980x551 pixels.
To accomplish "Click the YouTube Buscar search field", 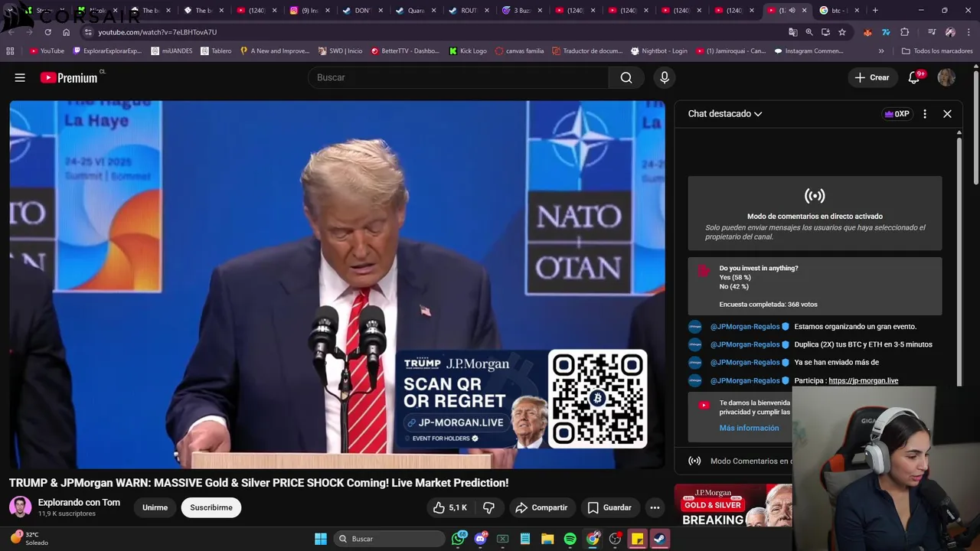I will tap(458, 77).
